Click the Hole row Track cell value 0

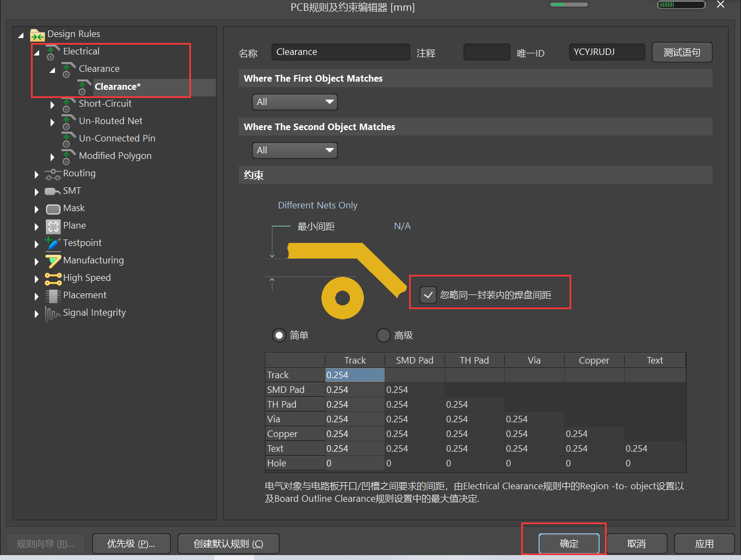coord(355,463)
